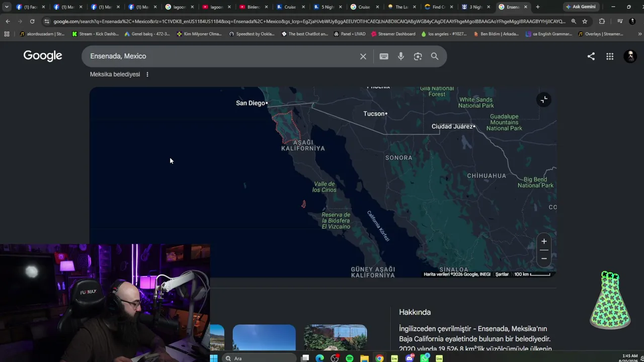Open Microsoft Edge from the taskbar
Viewport: 644px width, 362px height.
click(x=319, y=358)
